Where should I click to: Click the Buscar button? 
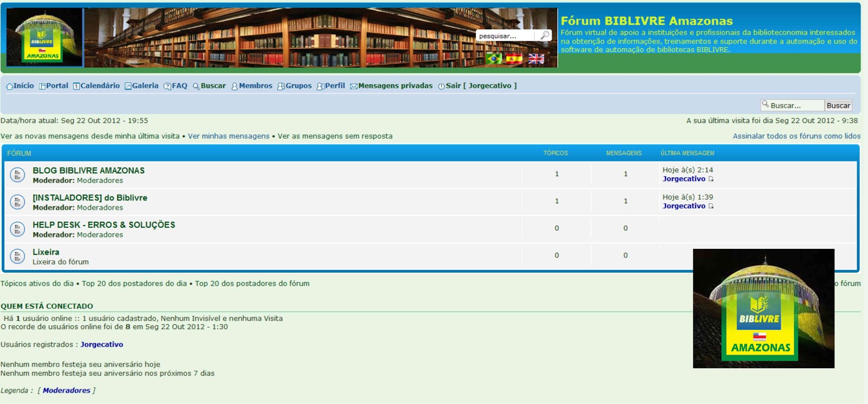coord(838,105)
